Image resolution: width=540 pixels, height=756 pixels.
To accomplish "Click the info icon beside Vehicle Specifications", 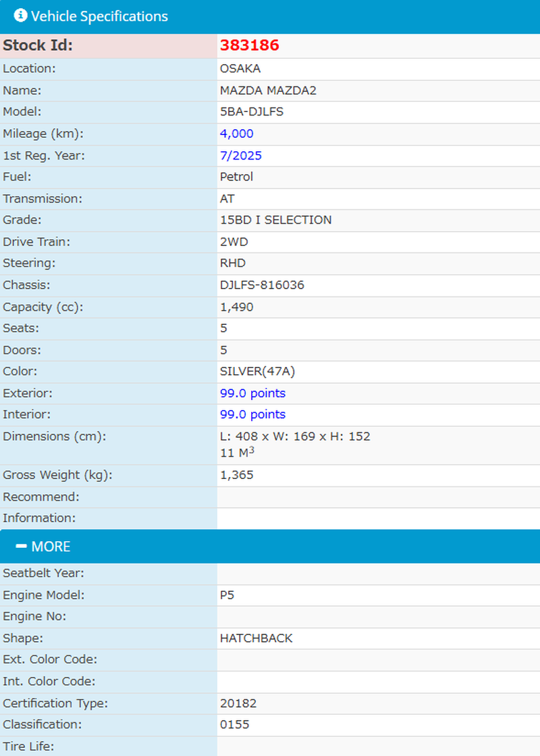I will pyautogui.click(x=20, y=16).
